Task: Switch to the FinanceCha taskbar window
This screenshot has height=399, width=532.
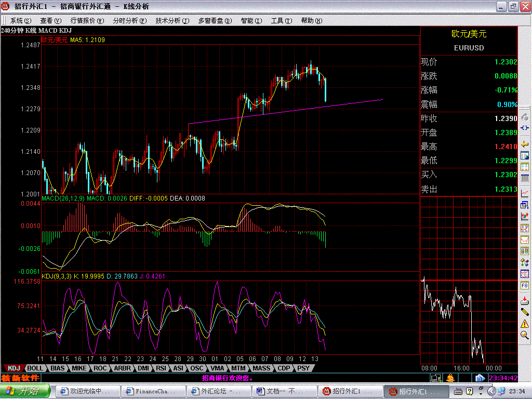Action: coord(153,391)
